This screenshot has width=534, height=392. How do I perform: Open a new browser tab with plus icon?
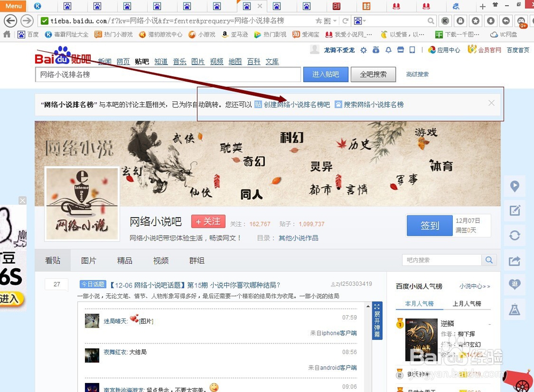483,6
